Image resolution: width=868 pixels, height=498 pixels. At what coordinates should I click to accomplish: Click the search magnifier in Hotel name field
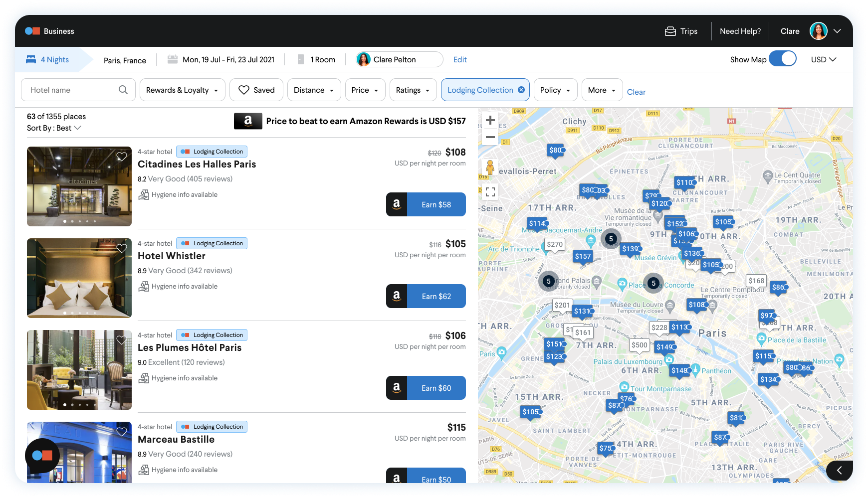tap(123, 90)
